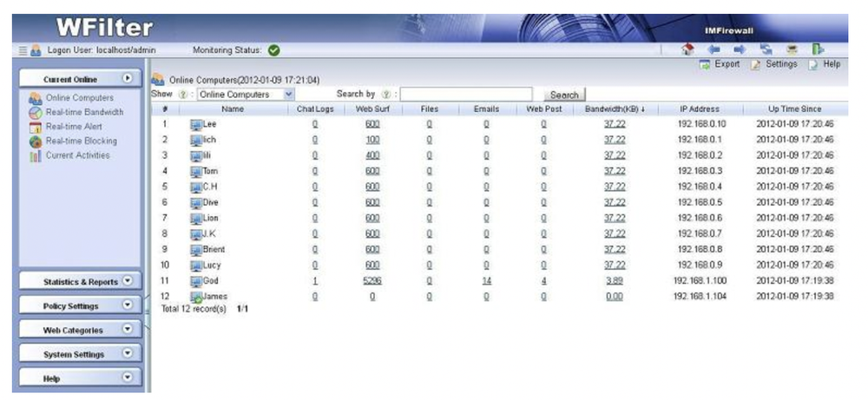Viewport: 868px width, 400px height.
Task: Click IP address 192.168.0.10
Action: pos(701,124)
